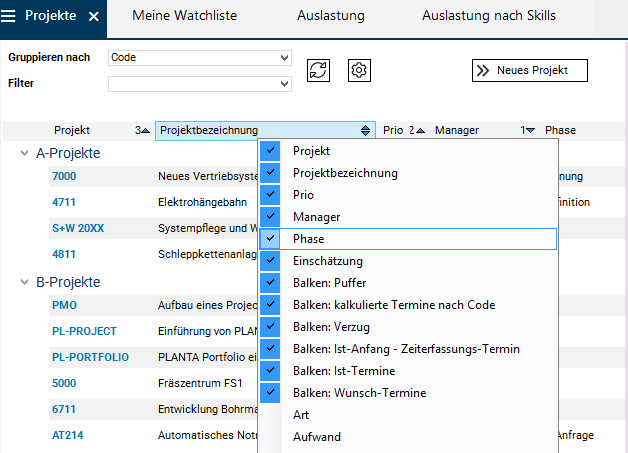Open project 5000 link

(64, 383)
